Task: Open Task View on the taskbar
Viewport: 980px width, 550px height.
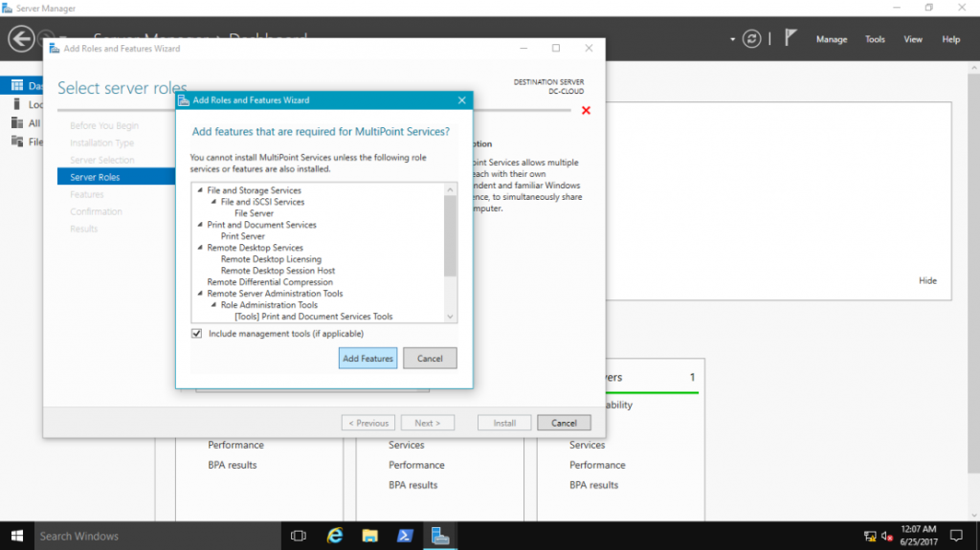Action: [x=299, y=537]
